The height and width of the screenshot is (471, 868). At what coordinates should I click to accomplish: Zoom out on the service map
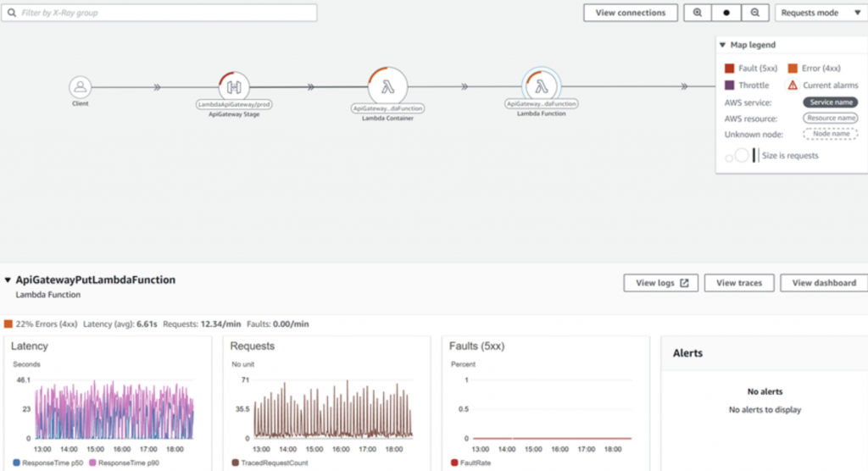(x=755, y=12)
